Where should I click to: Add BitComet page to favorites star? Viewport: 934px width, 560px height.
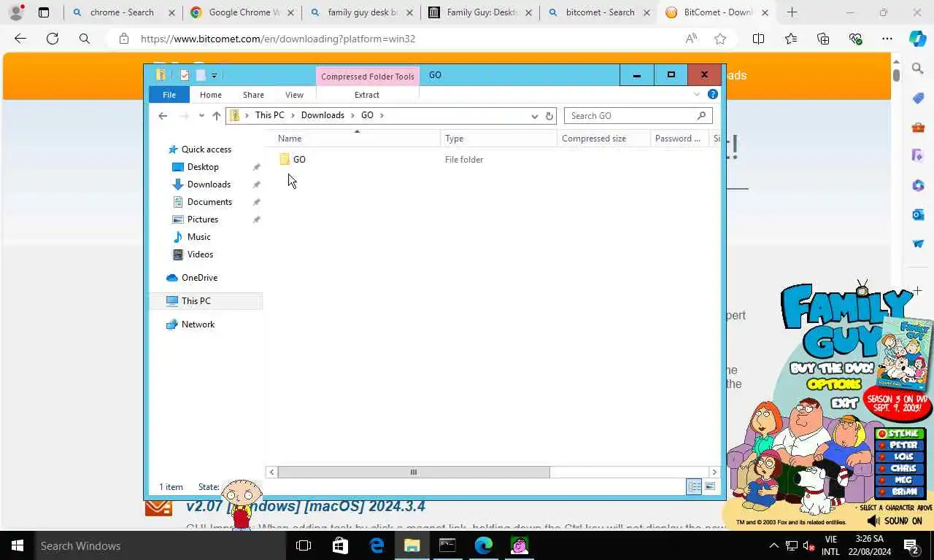pyautogui.click(x=720, y=39)
